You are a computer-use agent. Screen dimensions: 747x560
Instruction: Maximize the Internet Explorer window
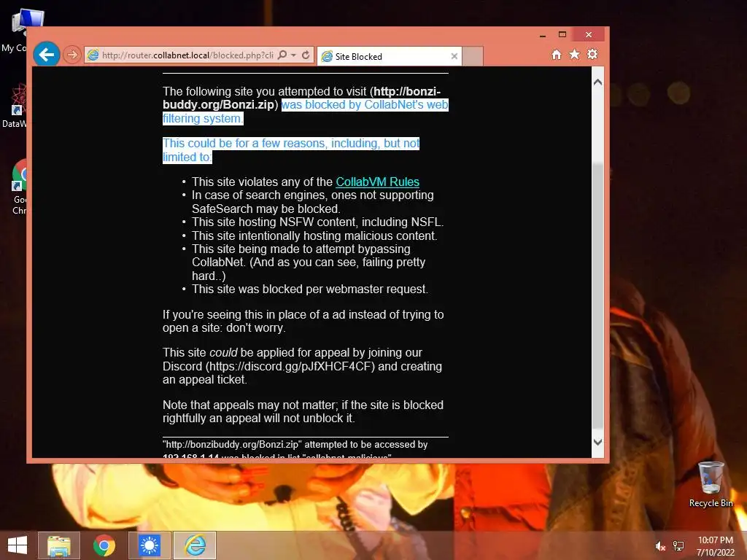pyautogui.click(x=562, y=34)
